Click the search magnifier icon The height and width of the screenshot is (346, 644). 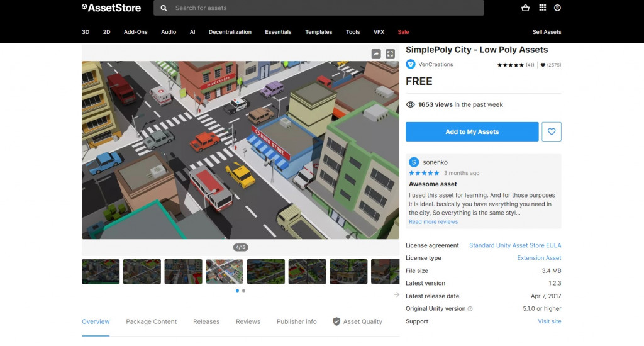pos(164,8)
